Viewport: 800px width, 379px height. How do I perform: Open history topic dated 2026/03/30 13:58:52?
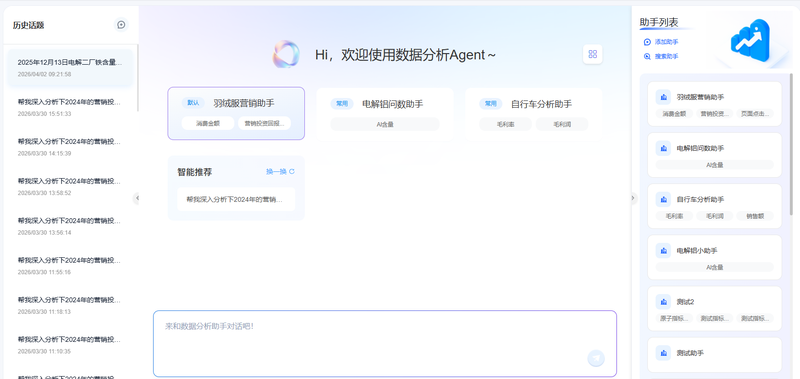pos(70,186)
